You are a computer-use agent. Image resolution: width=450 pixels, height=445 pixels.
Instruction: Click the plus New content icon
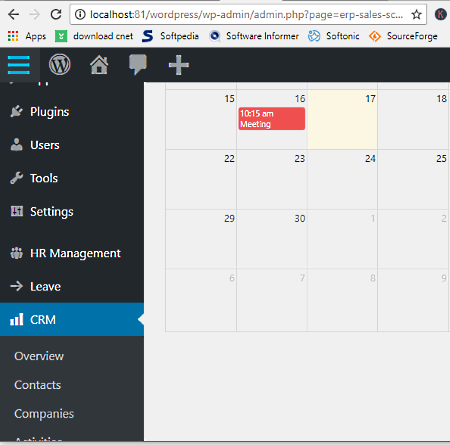click(x=179, y=65)
